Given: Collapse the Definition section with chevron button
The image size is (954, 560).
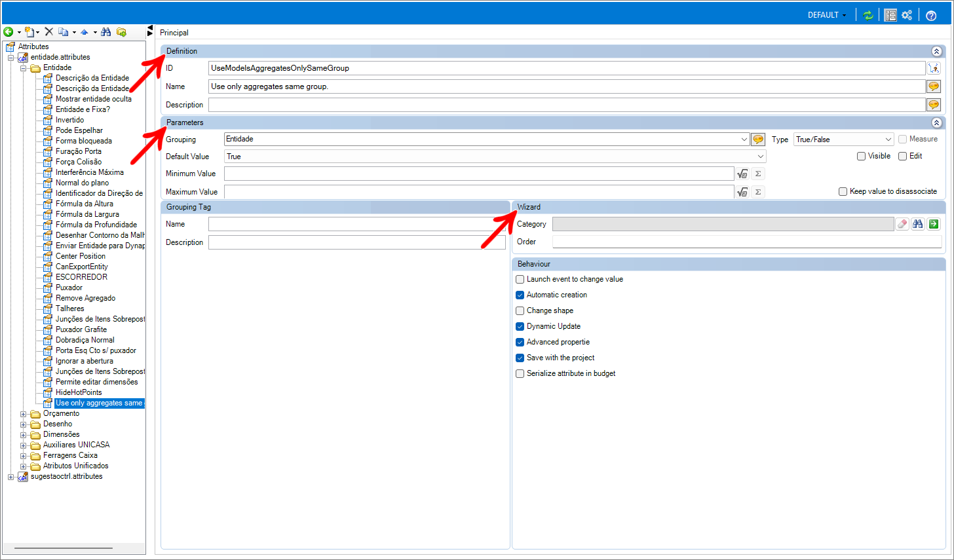Looking at the screenshot, I should coord(936,51).
